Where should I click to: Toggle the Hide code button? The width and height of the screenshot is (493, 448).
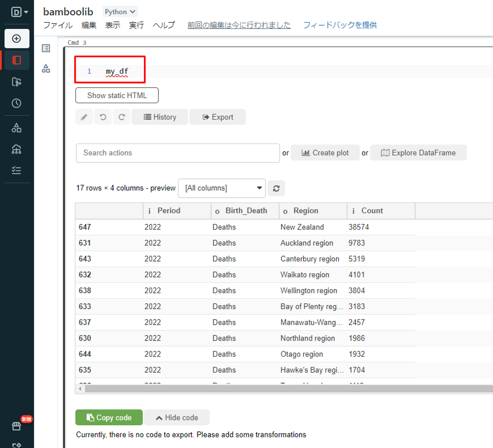click(177, 418)
